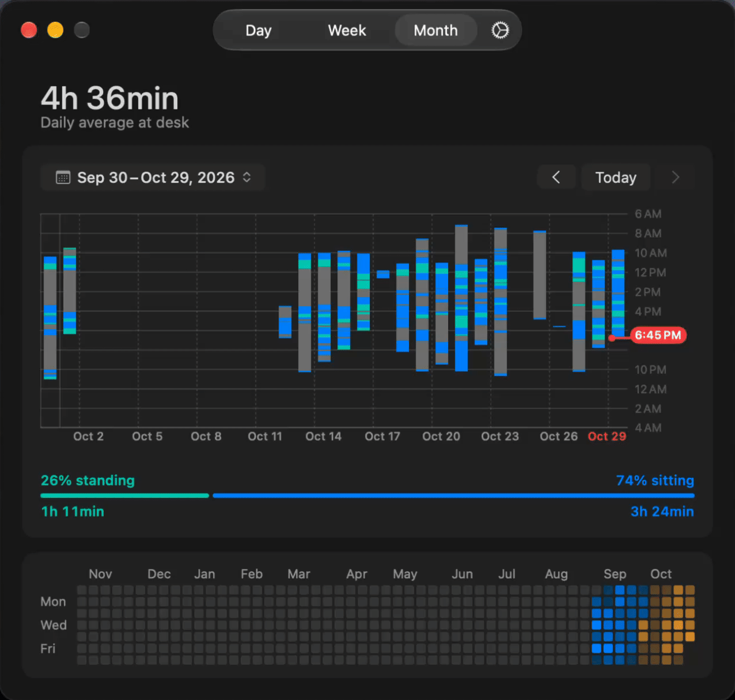Click the 6:45 PM current time marker
The image size is (735, 700).
(658, 336)
